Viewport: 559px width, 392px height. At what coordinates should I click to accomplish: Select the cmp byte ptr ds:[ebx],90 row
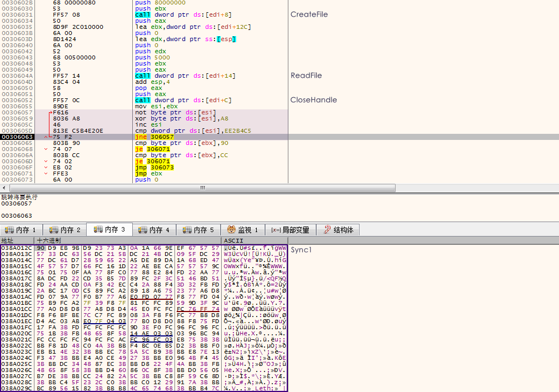coord(182,143)
